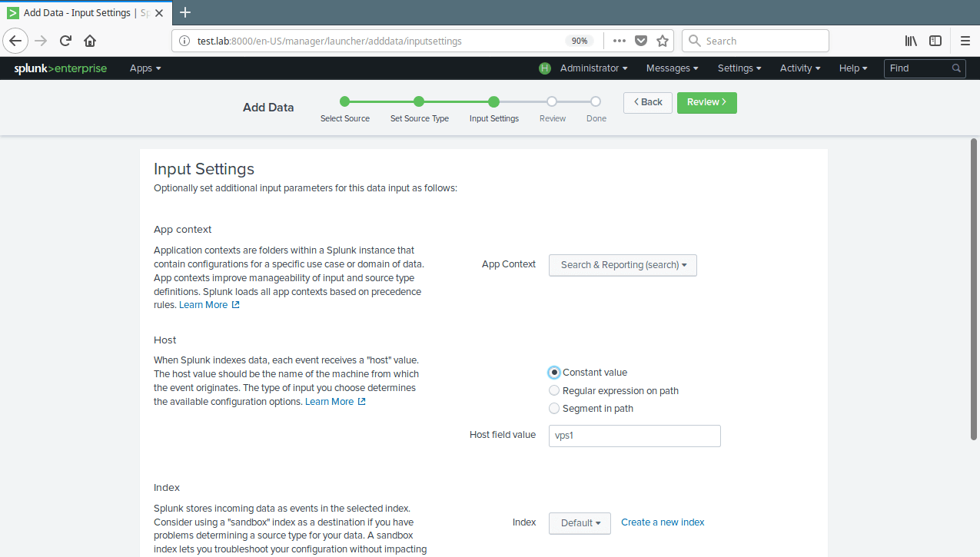
Task: Open a new browser tab
Action: click(185, 12)
